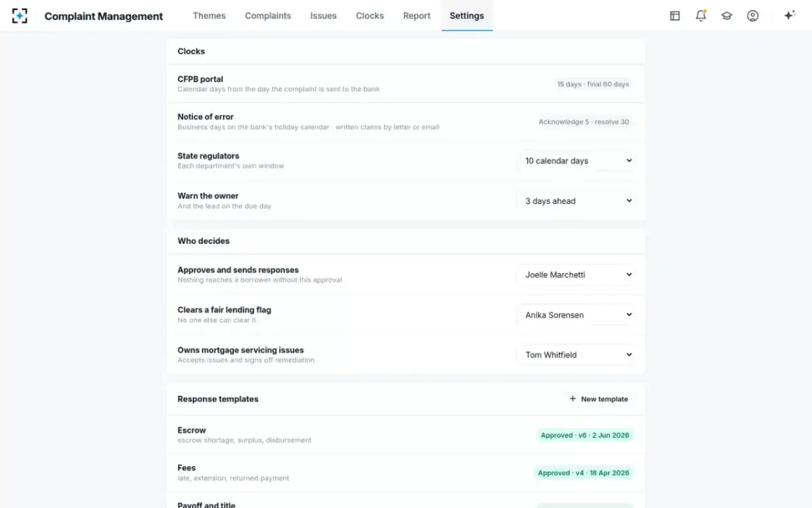
Task: Expand the State regulators days dropdown
Action: click(577, 161)
